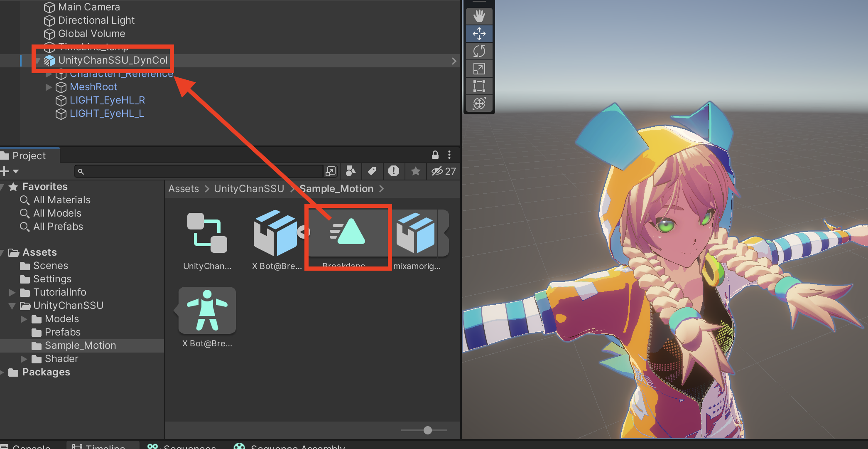
Task: Select the Rotate tool
Action: 479,51
